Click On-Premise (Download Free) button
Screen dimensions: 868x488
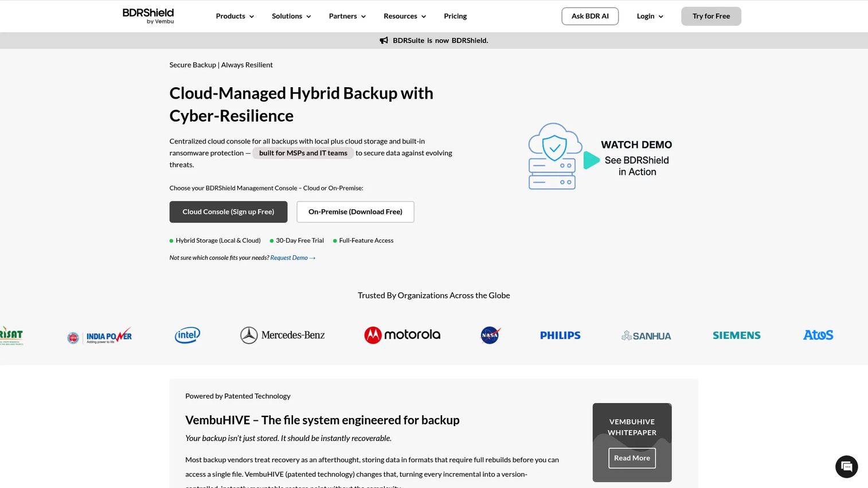tap(355, 212)
